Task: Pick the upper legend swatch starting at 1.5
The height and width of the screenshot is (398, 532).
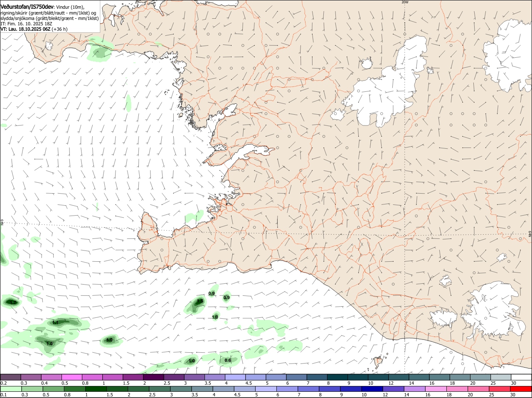Action: point(133,377)
